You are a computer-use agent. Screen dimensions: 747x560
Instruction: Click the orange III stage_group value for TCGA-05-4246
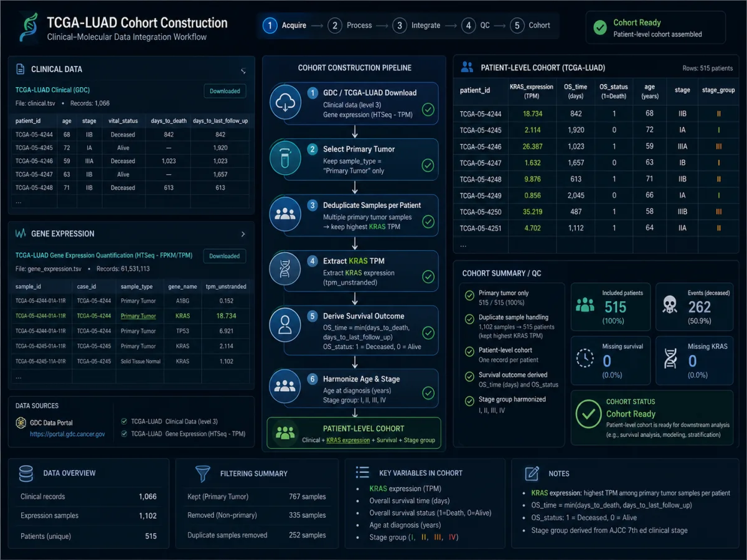click(719, 147)
